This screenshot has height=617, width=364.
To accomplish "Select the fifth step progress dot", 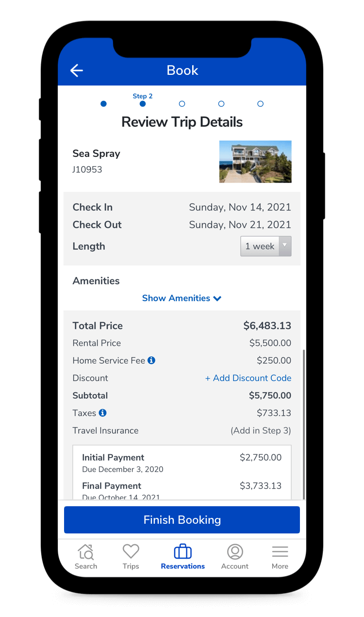I will [261, 104].
